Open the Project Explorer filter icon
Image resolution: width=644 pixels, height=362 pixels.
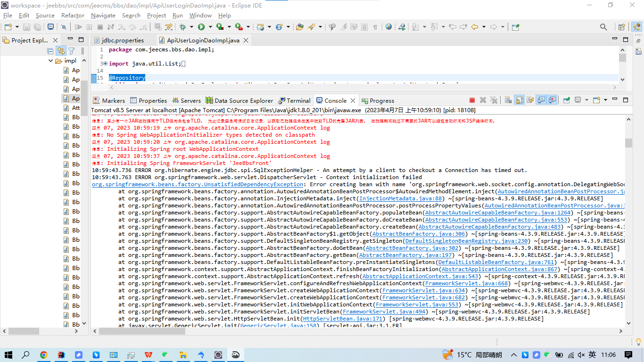(71, 51)
